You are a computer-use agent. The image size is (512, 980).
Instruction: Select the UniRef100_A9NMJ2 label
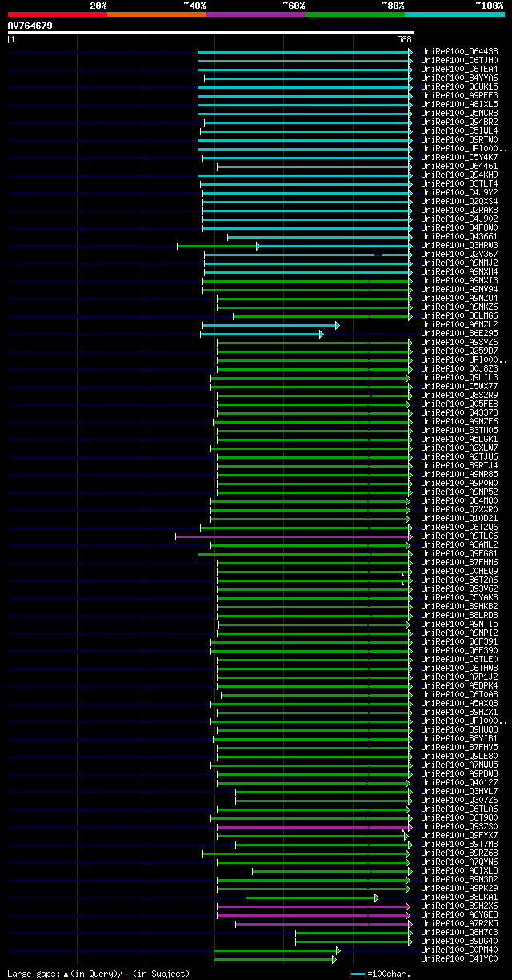click(460, 263)
